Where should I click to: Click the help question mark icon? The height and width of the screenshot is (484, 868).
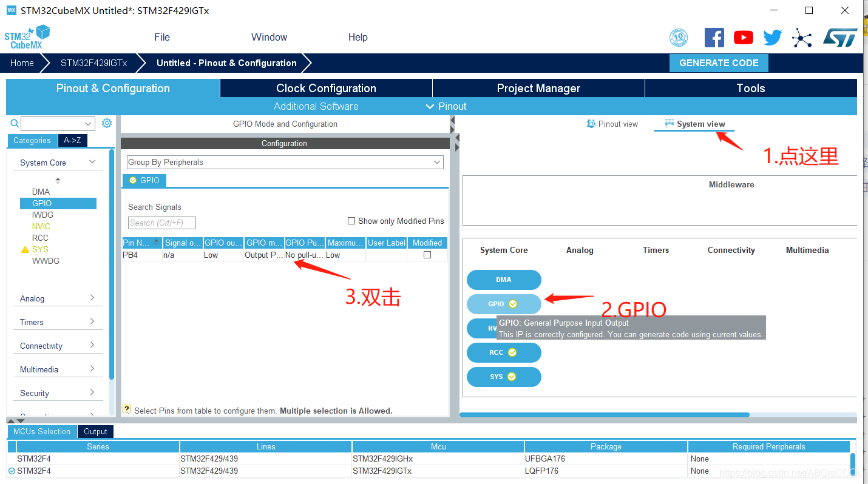127,409
